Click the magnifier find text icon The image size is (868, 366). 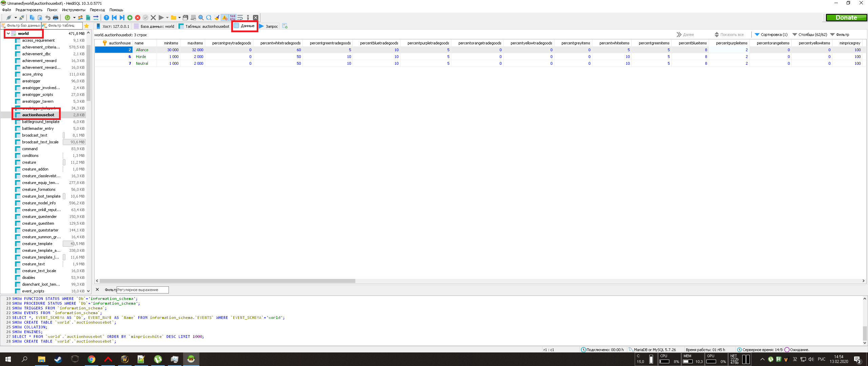pyautogui.click(x=201, y=18)
